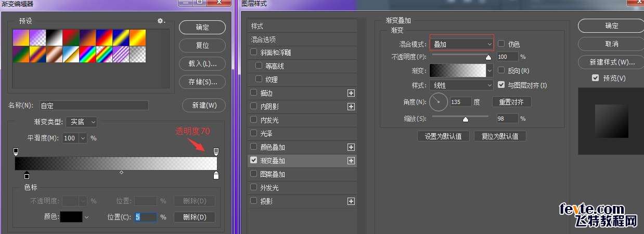Pick the red-to-green gradient preset
The image size is (644, 234).
(71, 37)
